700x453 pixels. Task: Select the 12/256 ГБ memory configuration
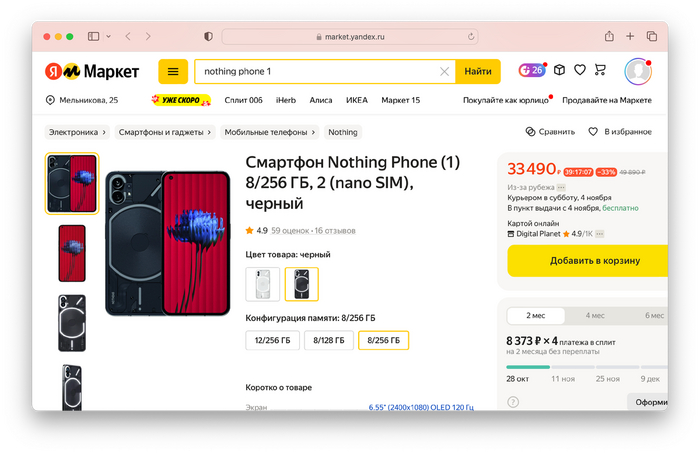click(x=271, y=340)
